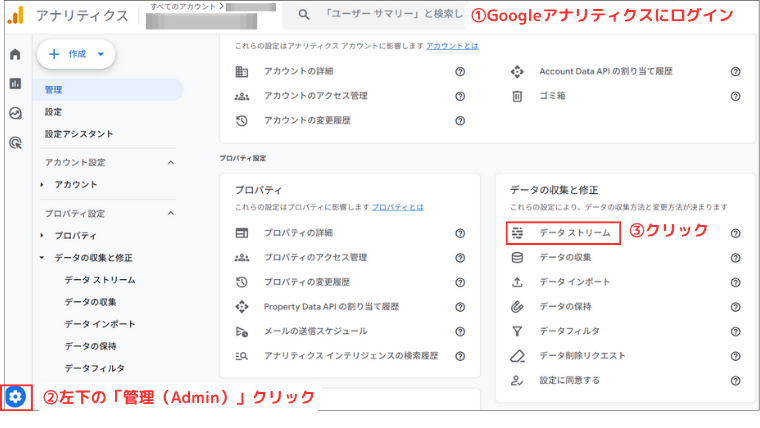Click the アカウントの変更履歴 history icon
Image resolution: width=760 pixels, height=428 pixels.
242,120
